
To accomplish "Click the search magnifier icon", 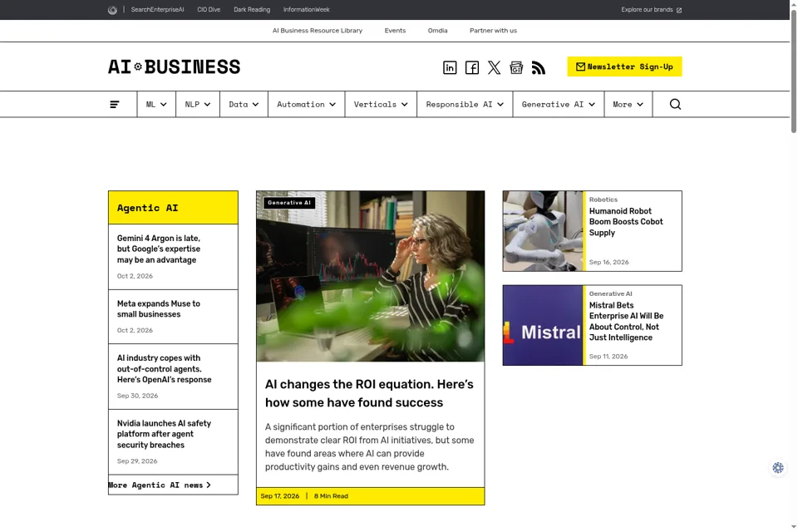I will pos(675,105).
